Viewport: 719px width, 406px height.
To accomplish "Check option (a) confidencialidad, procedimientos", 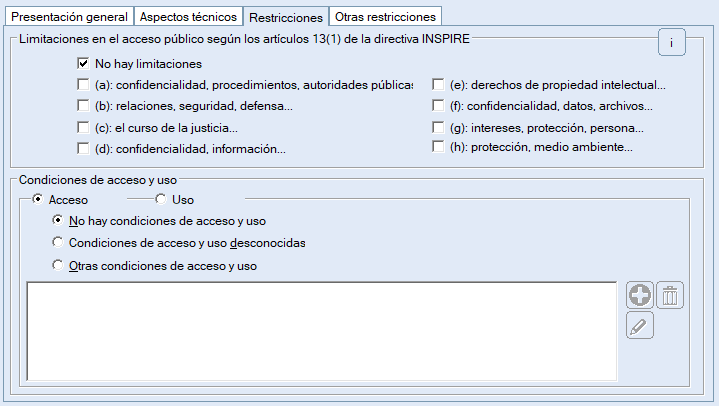I will (83, 85).
